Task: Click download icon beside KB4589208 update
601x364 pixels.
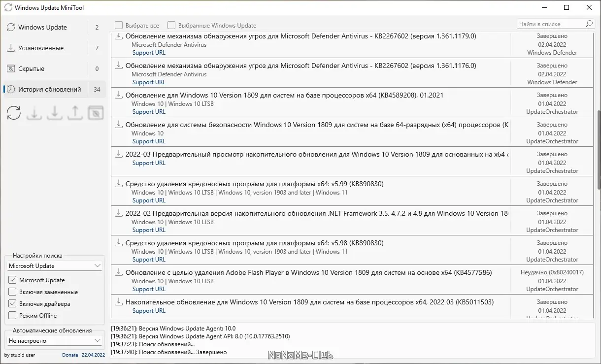Action: (x=118, y=95)
